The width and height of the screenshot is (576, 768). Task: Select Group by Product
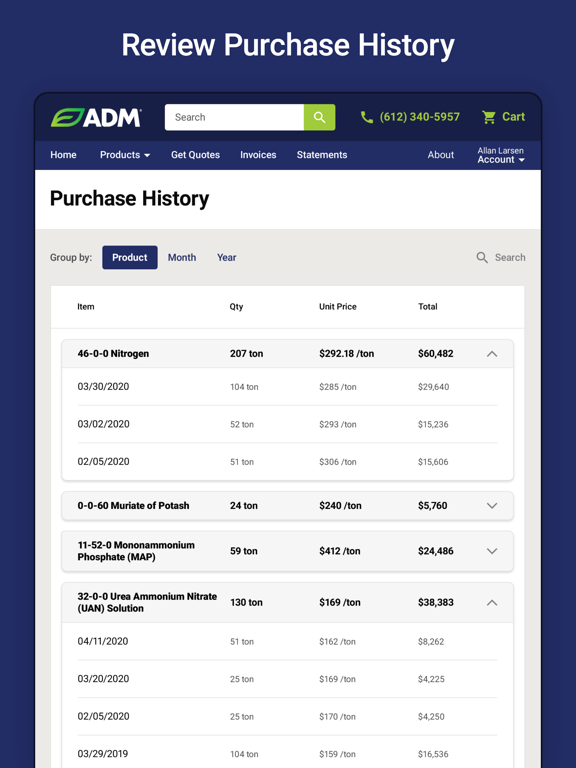coord(130,258)
